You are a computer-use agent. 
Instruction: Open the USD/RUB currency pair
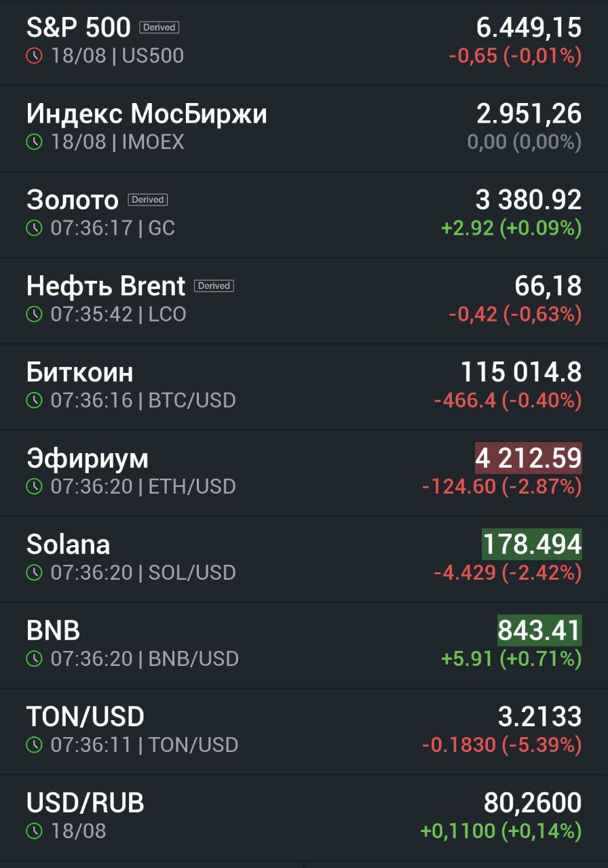304,818
